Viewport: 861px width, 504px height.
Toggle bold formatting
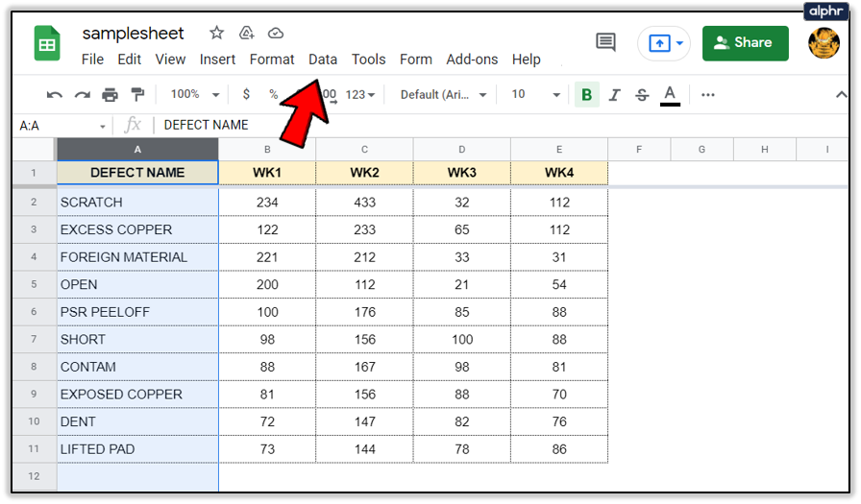coord(586,94)
